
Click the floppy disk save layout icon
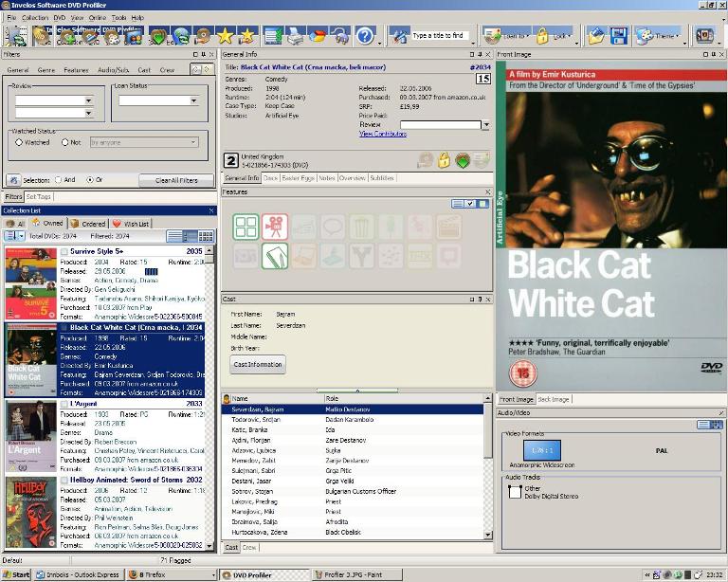pos(619,36)
